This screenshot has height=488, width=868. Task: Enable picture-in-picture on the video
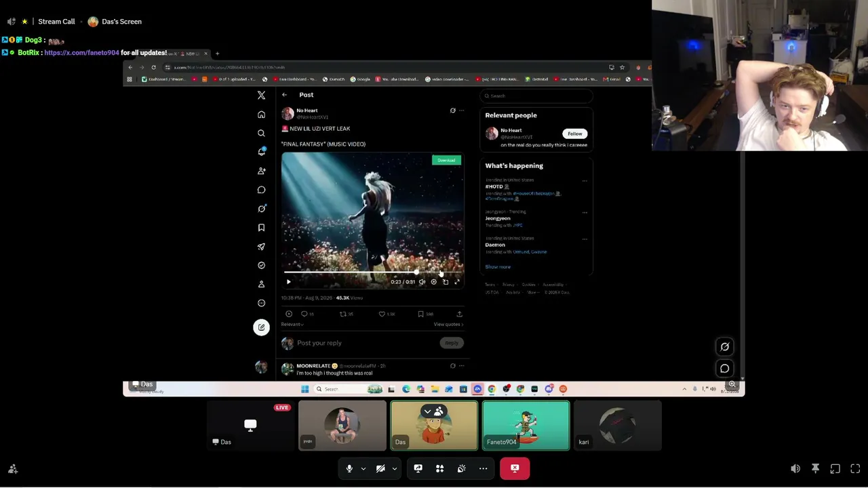click(445, 282)
